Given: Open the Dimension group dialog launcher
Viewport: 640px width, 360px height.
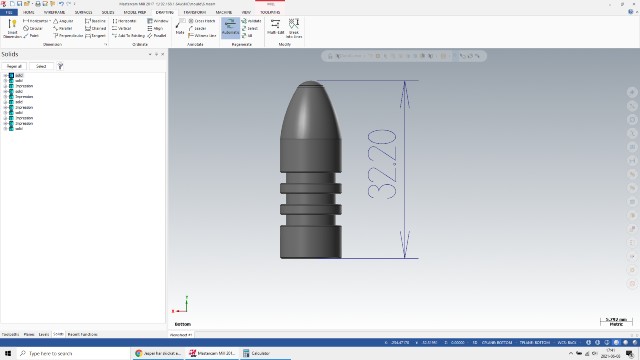Looking at the screenshot, I should [106, 44].
